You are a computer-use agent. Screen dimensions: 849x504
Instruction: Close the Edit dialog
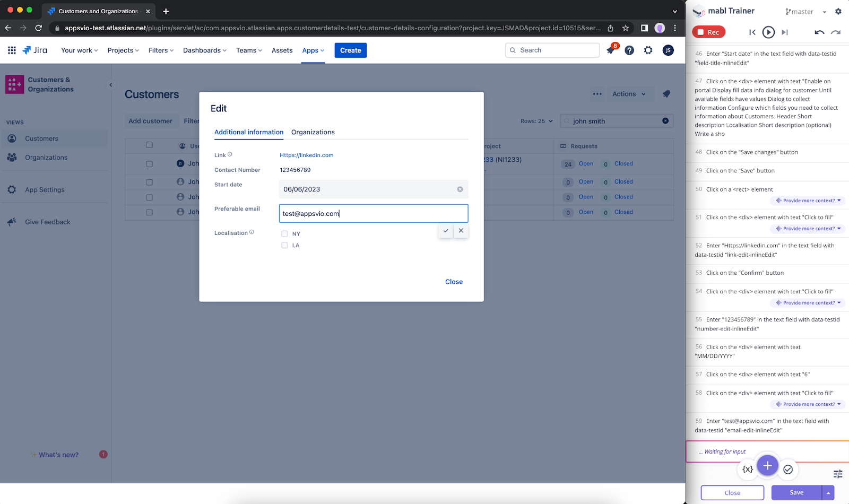(x=454, y=282)
